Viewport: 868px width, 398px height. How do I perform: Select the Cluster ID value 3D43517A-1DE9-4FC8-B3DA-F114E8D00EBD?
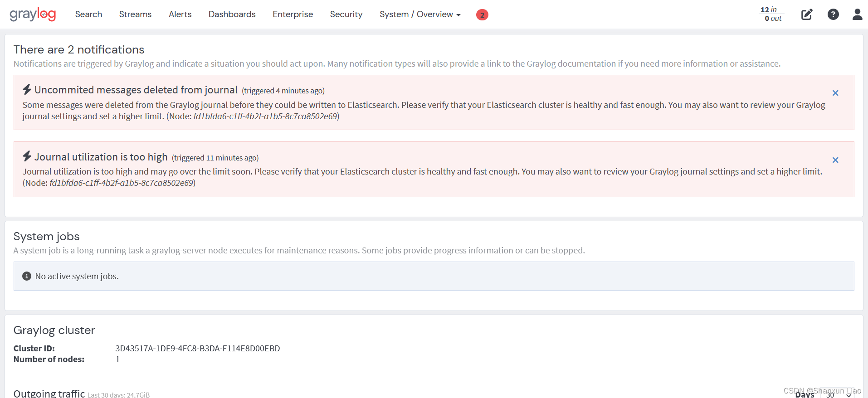pyautogui.click(x=197, y=348)
